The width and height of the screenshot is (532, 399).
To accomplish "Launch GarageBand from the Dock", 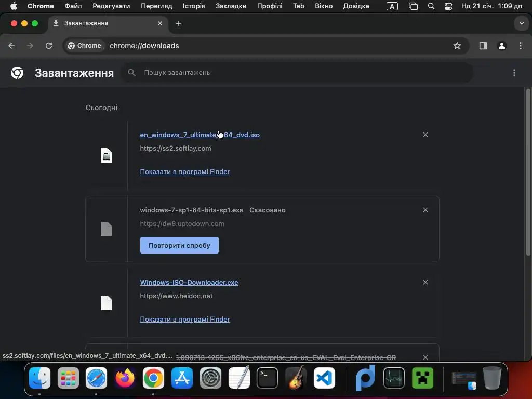I will (x=296, y=378).
